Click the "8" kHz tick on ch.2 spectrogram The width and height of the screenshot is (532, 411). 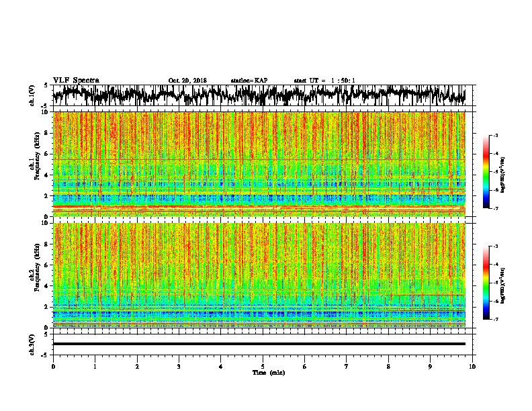(47, 244)
